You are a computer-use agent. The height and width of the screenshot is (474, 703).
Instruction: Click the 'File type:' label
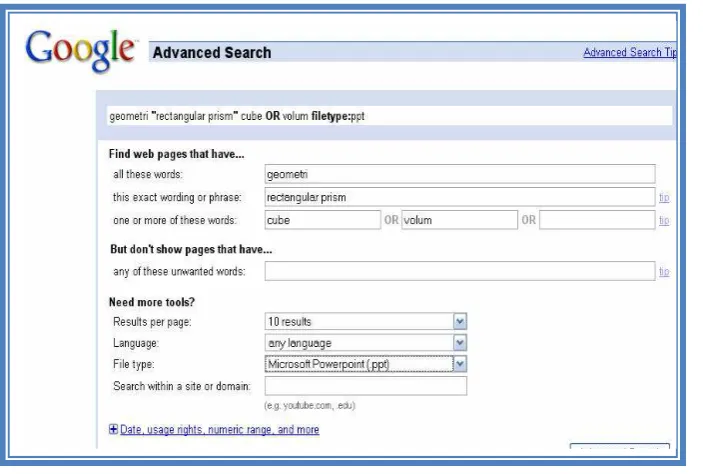point(134,364)
